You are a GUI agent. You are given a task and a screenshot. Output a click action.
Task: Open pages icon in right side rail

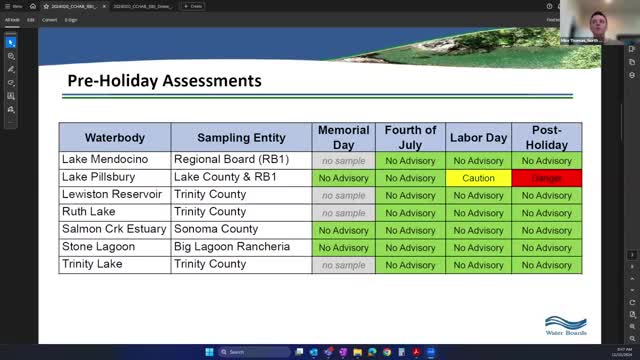[x=632, y=62]
